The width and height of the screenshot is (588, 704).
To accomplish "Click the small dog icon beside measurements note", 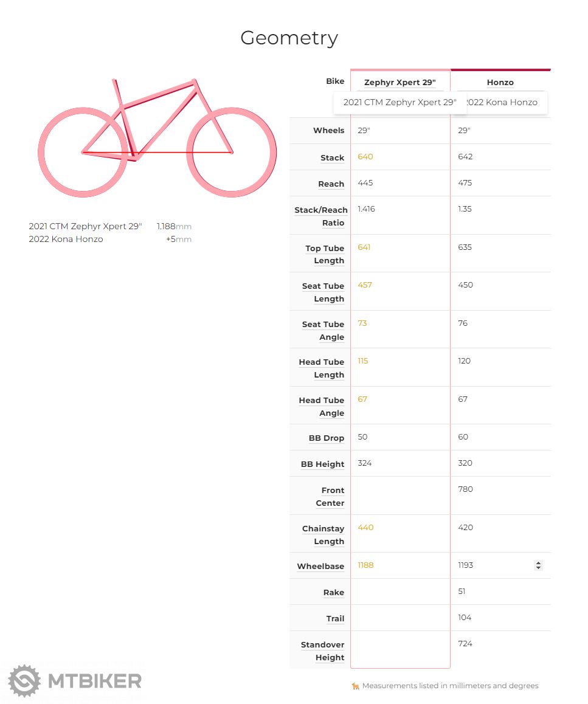I will pos(356,686).
